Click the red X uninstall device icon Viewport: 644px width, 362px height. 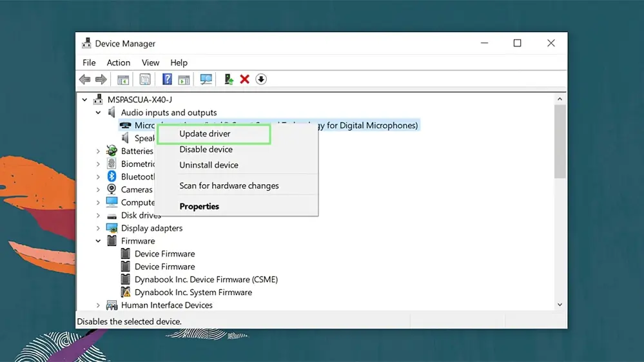(x=245, y=79)
